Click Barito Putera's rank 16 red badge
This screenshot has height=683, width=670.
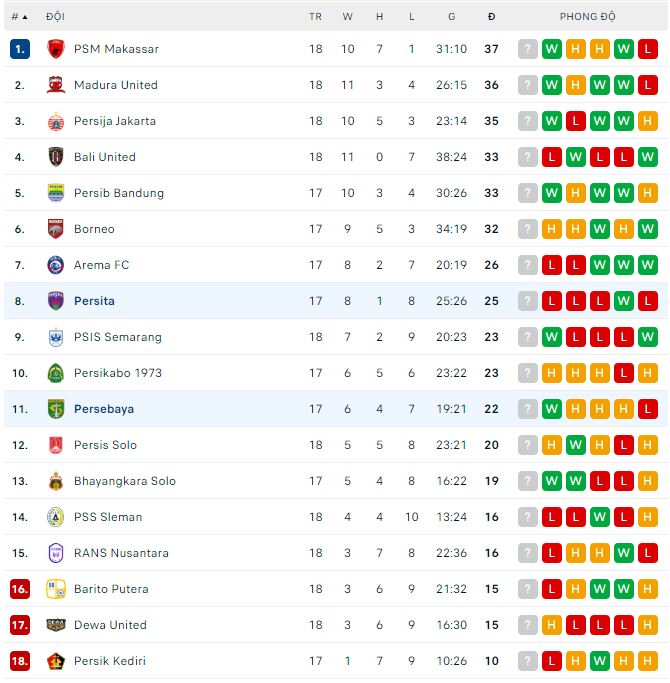20,589
